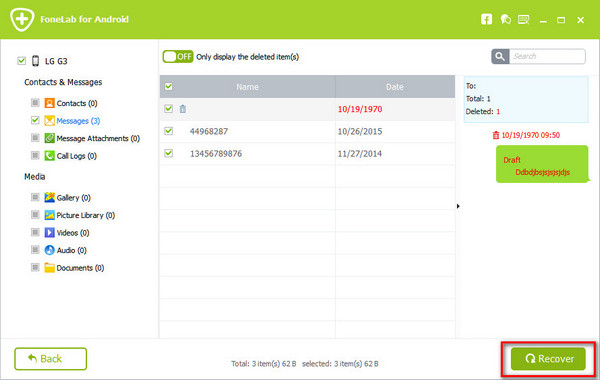600x380 pixels.
Task: Close the FoneLab window
Action: click(580, 20)
